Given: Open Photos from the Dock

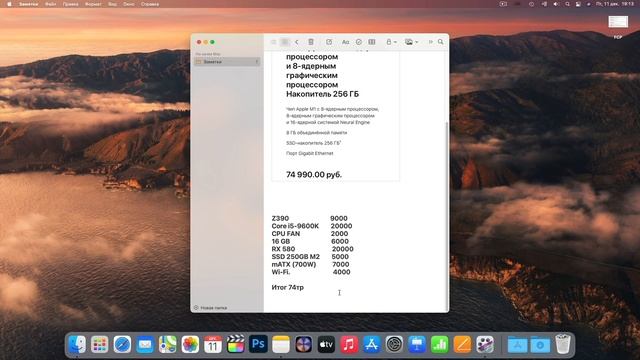Looking at the screenshot, I should [x=190, y=344].
